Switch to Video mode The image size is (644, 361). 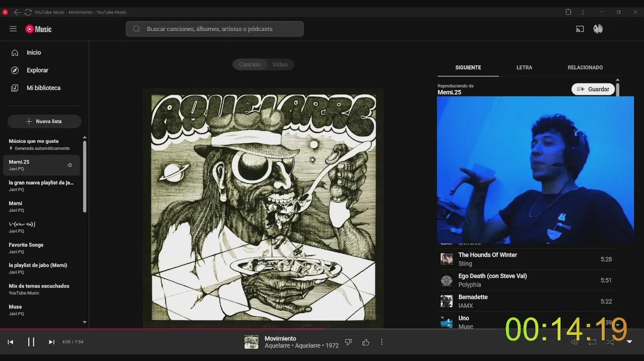[280, 65]
